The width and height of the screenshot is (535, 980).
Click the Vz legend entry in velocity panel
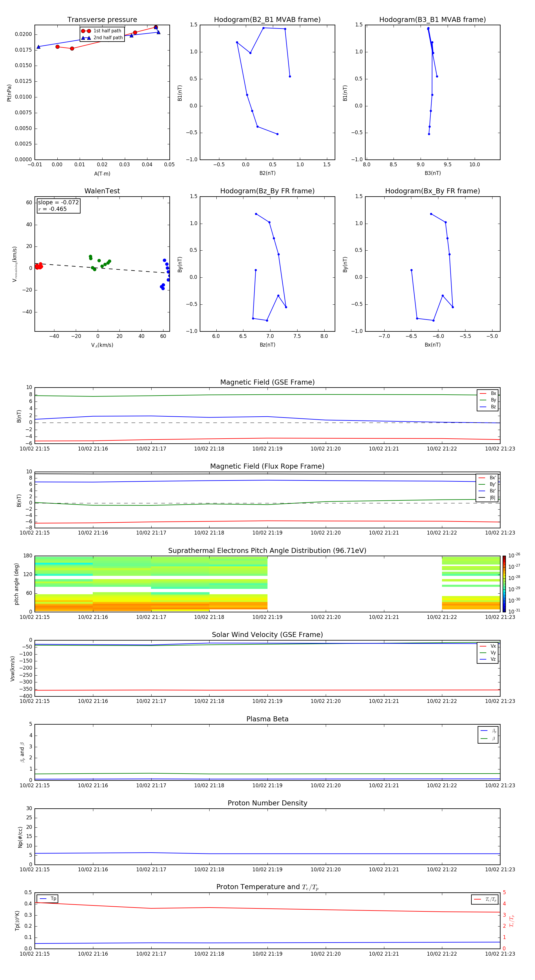(488, 659)
